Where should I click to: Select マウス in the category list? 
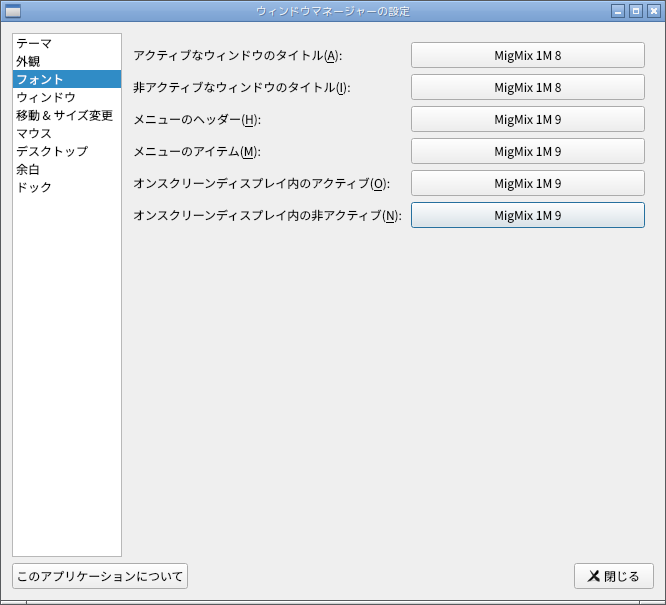pyautogui.click(x=67, y=133)
